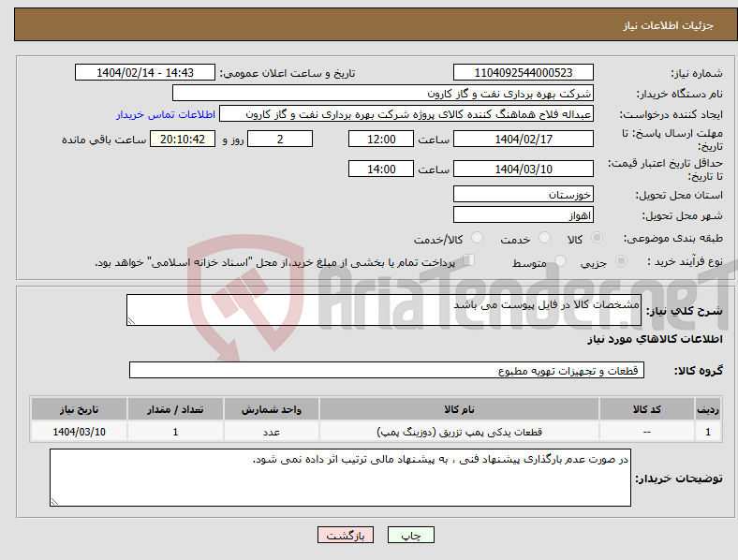Image resolution: width=738 pixels, height=560 pixels.
Task: Click the توضیحات خریدار text area
Action: (x=340, y=478)
